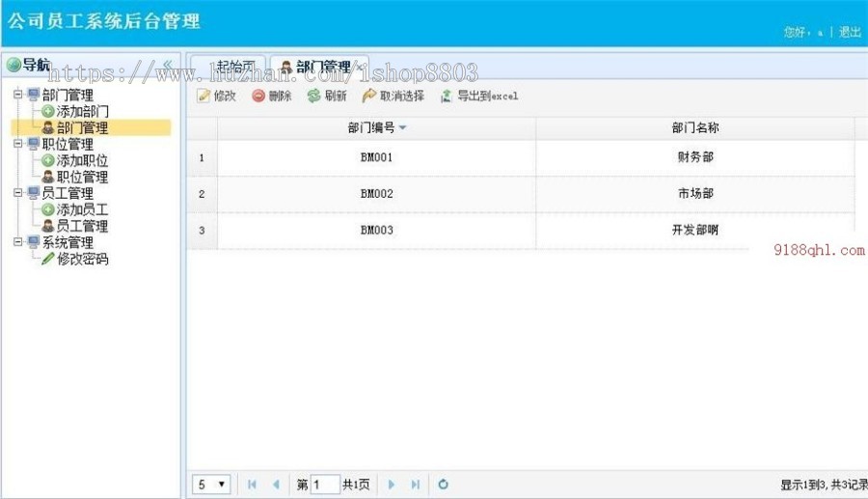The image size is (868, 499).
Task: Open 添加员工 in the navigation tree
Action: 82,209
